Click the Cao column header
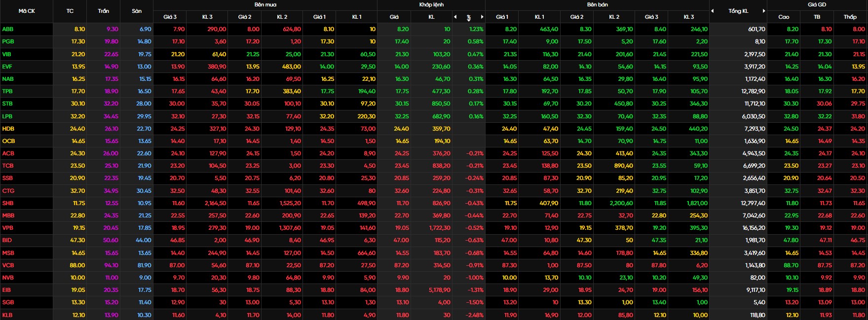Viewport: 868px width, 320px height. tap(784, 17)
